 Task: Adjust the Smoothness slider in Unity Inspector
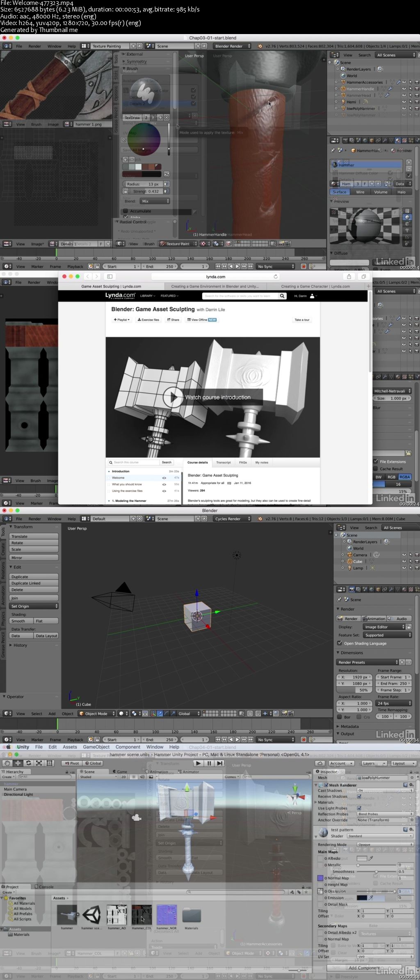(377, 872)
